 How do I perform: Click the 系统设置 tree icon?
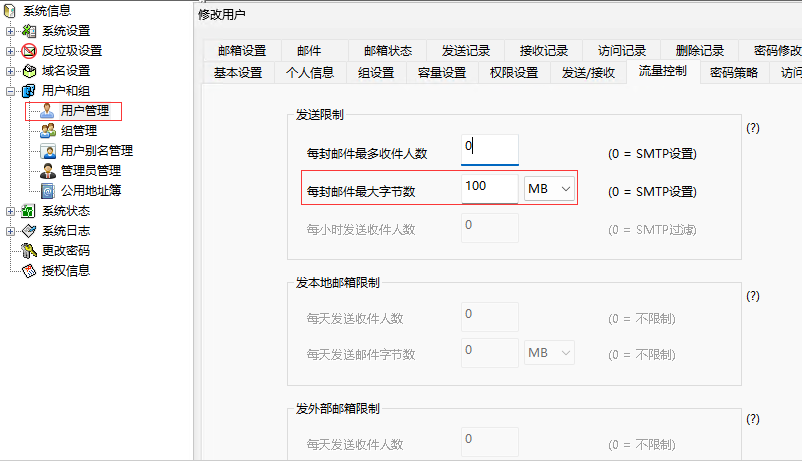(x=29, y=31)
